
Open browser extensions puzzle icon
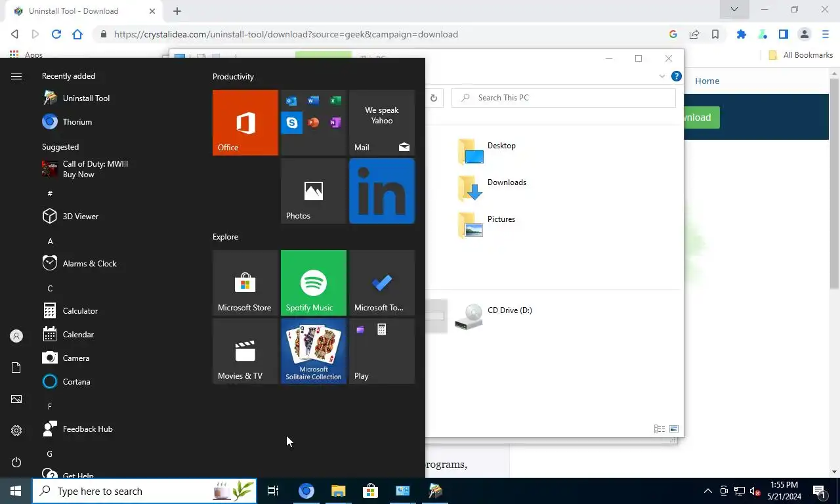tap(742, 34)
